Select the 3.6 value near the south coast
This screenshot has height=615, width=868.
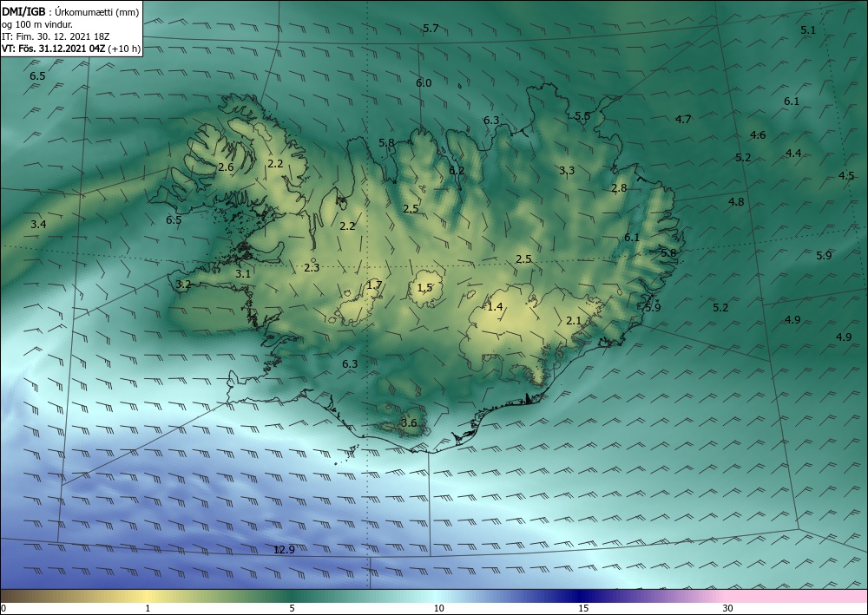(409, 423)
